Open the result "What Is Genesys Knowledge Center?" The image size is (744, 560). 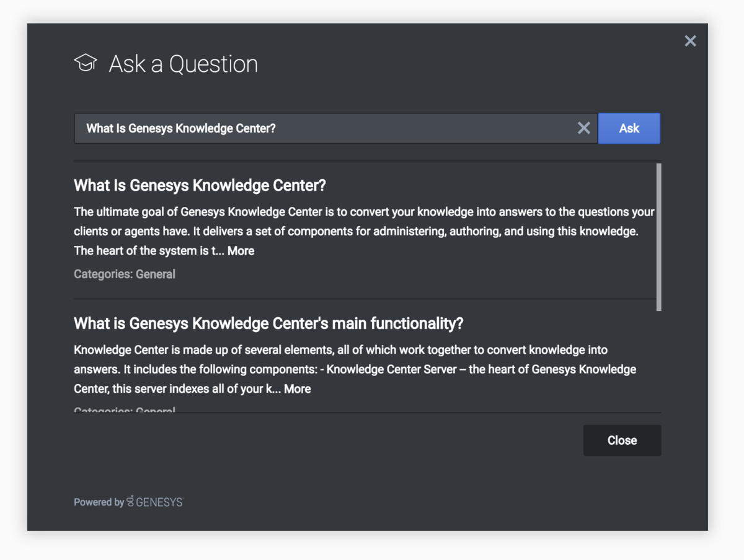coord(200,185)
